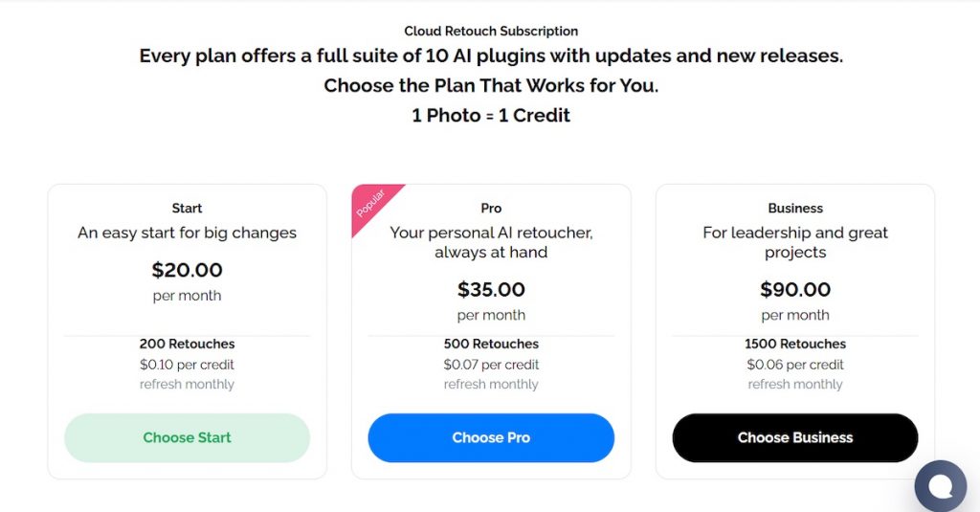Click the $0.06 per credit text

tap(795, 365)
